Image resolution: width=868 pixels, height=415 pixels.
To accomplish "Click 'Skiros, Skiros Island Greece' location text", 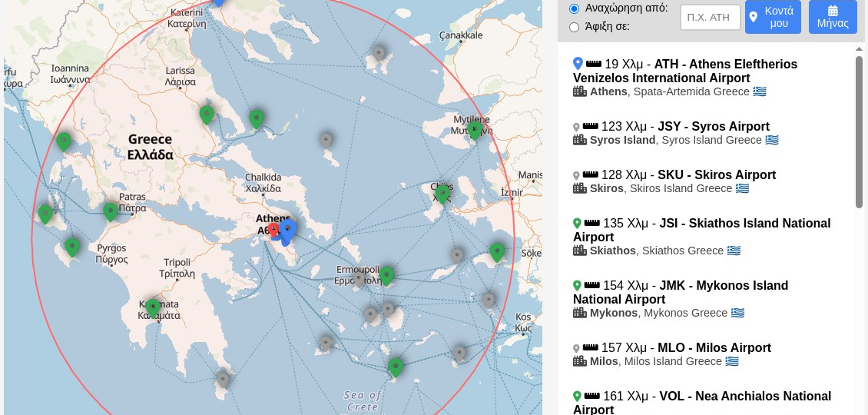I will pyautogui.click(x=661, y=188).
